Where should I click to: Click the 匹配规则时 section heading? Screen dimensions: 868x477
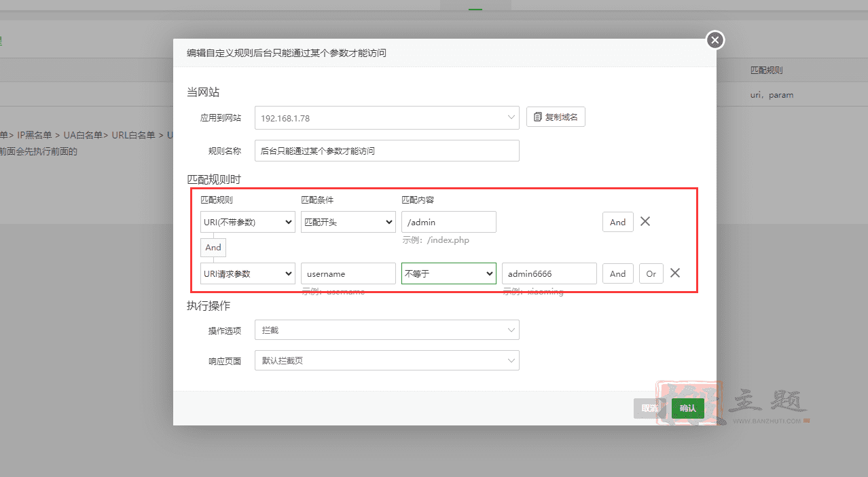pyautogui.click(x=214, y=179)
